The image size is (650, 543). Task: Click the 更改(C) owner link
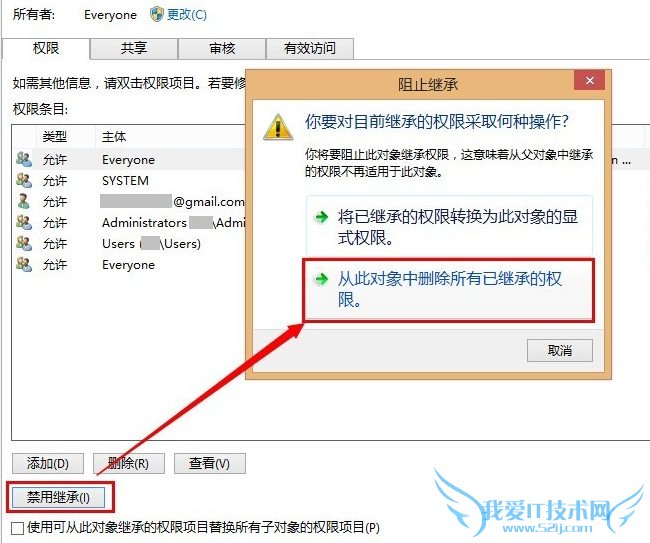[187, 15]
